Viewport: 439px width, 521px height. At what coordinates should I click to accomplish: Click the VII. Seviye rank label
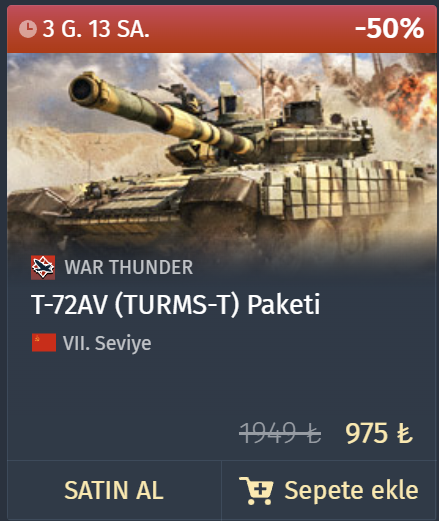tap(107, 343)
